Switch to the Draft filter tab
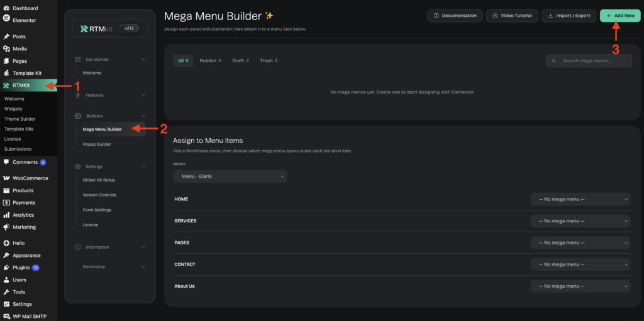 240,61
